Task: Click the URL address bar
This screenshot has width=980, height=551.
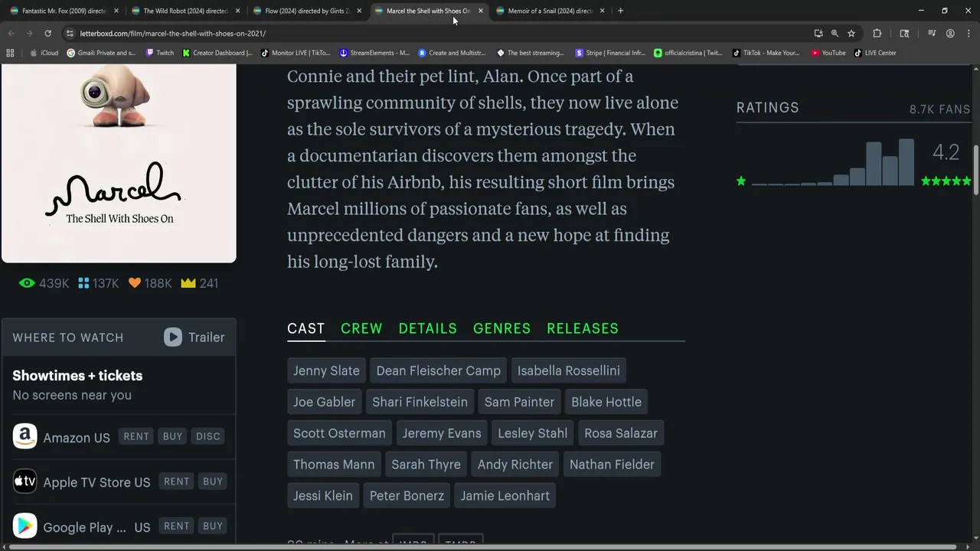Action: point(436,34)
